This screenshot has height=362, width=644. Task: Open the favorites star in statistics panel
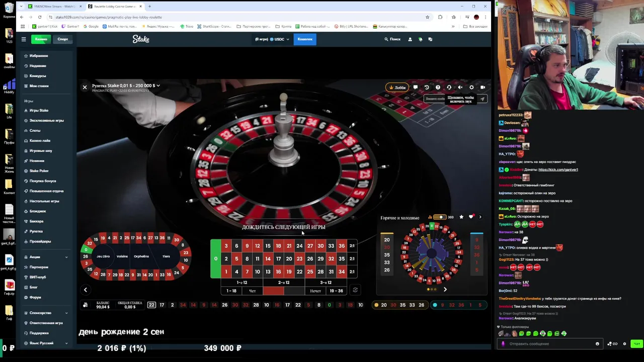(x=461, y=217)
